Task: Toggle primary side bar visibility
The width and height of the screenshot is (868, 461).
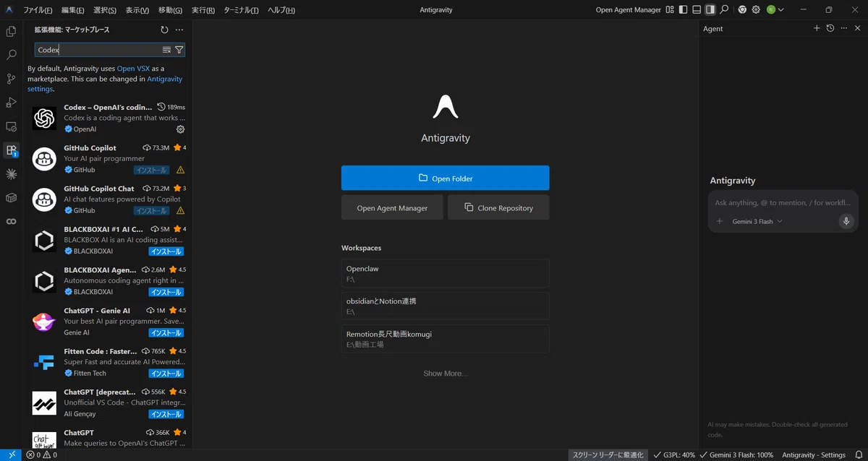Action: (683, 9)
